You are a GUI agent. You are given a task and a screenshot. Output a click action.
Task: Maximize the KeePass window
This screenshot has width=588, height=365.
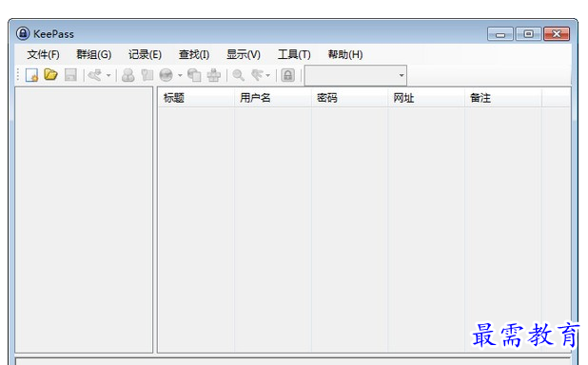(528, 34)
